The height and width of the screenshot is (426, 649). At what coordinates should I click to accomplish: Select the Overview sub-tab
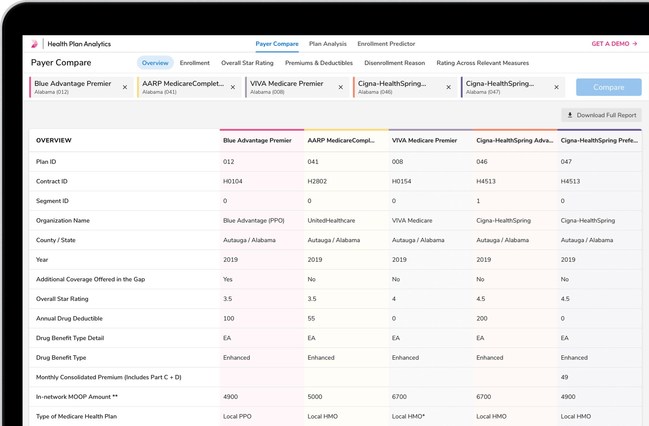[x=155, y=63]
